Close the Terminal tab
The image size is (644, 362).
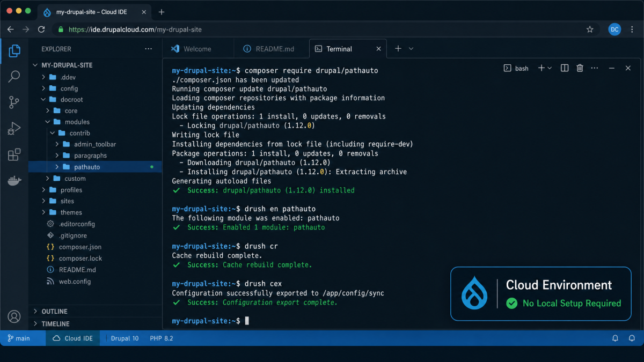[x=378, y=49]
